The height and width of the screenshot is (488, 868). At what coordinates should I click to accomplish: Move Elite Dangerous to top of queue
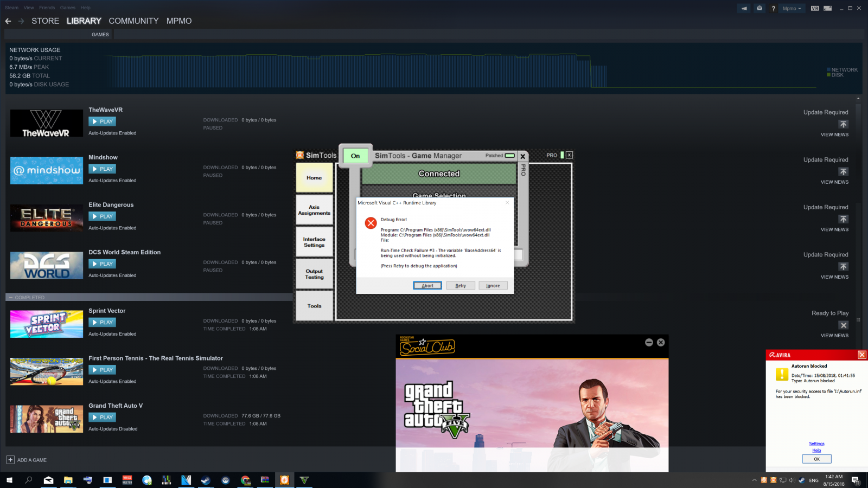(843, 219)
